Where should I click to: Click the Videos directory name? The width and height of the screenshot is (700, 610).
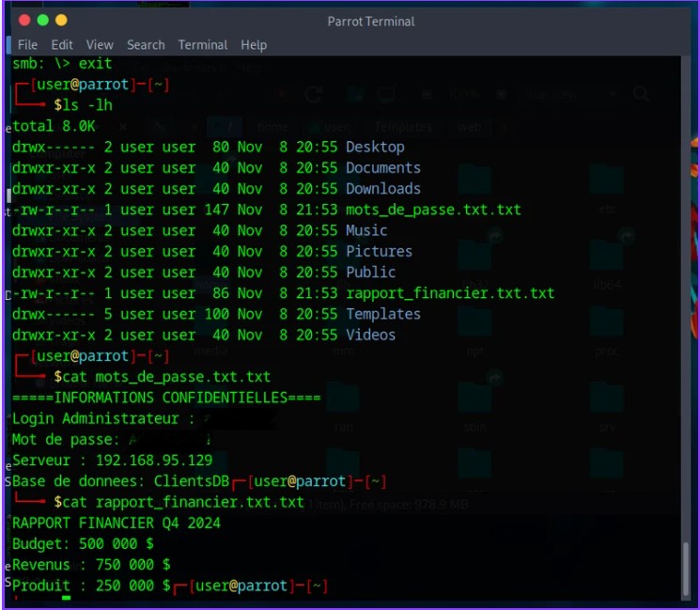[370, 335]
